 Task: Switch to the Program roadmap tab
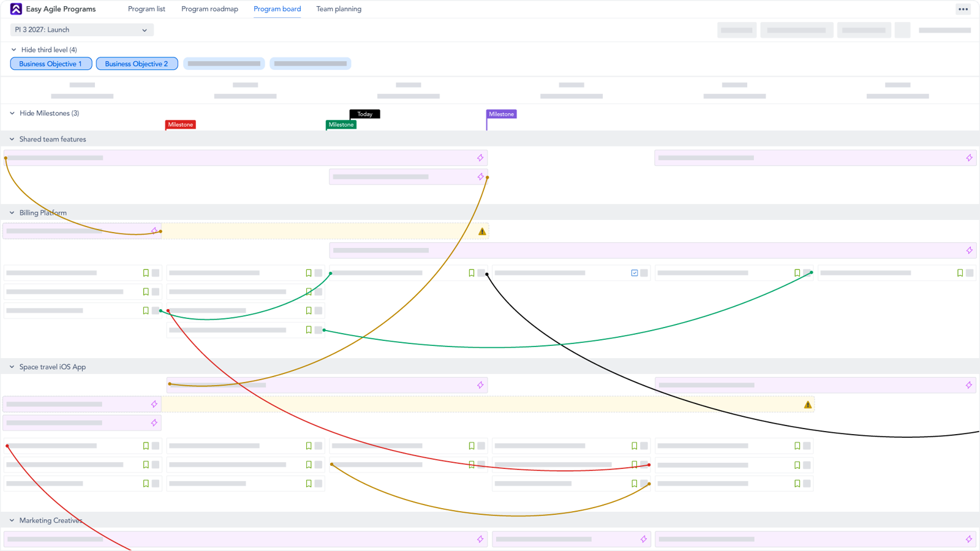point(209,9)
